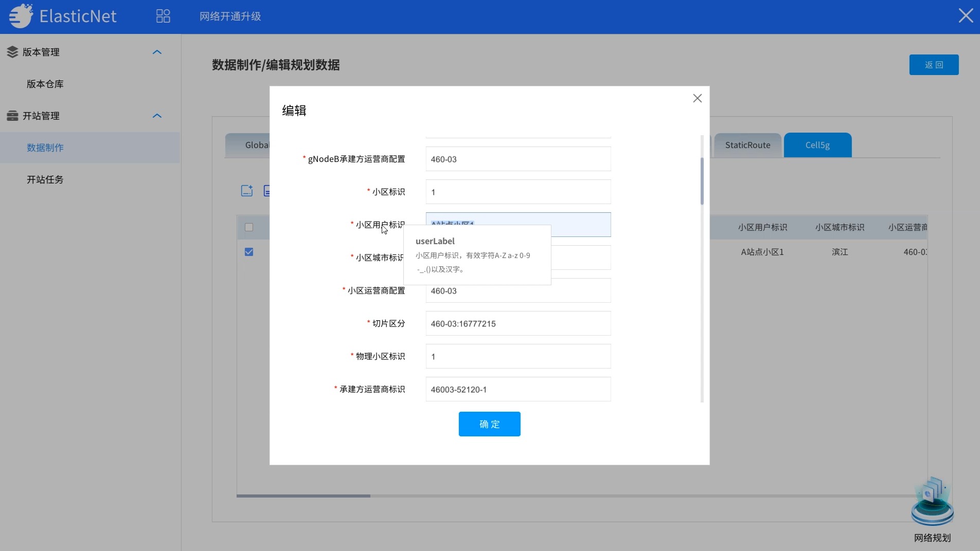Switch to the Global tab
Screen dimensions: 980x551
pyautogui.click(x=248, y=145)
